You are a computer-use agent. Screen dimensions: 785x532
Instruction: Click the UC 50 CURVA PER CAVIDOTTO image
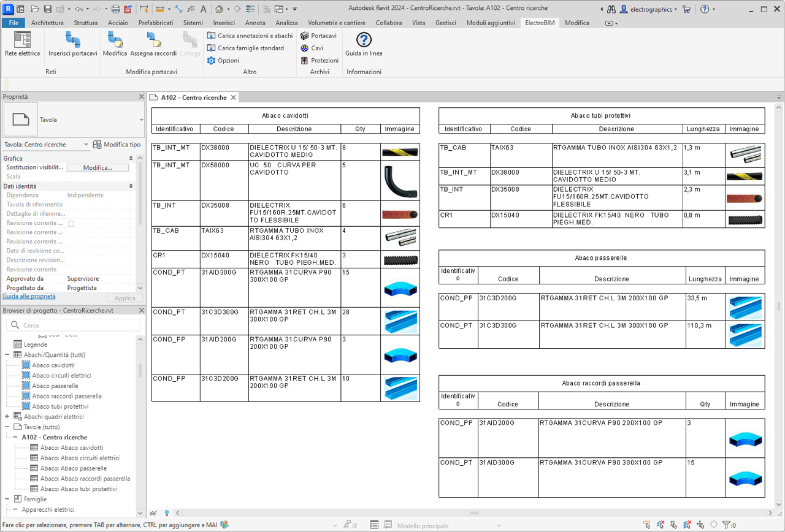(x=400, y=181)
